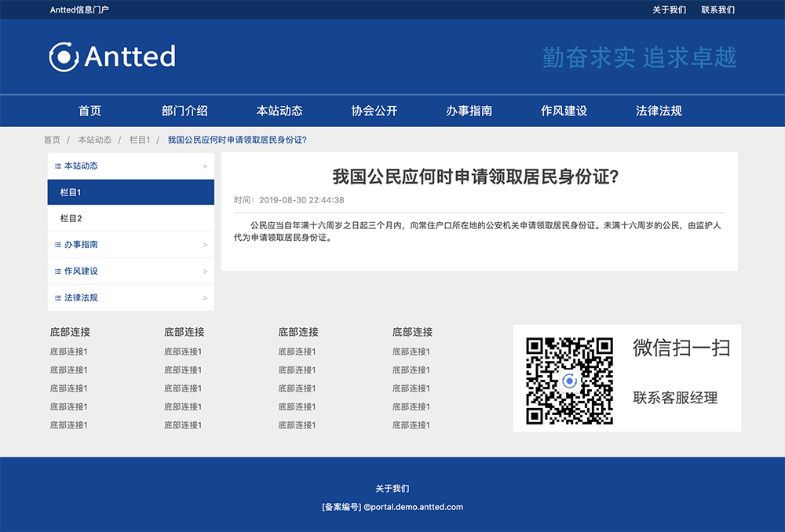Click first 底部连接1 link in third column

(297, 352)
